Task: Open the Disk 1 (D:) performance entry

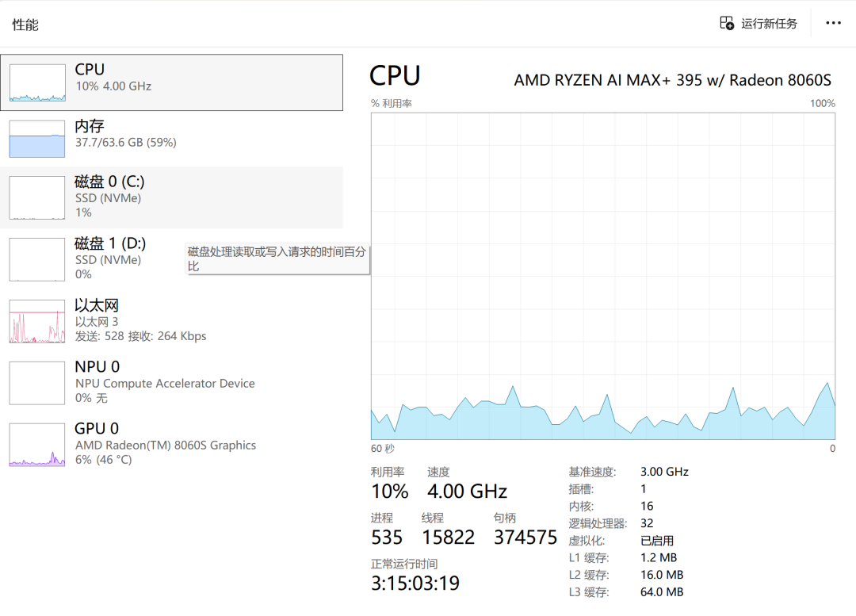Action: point(171,259)
